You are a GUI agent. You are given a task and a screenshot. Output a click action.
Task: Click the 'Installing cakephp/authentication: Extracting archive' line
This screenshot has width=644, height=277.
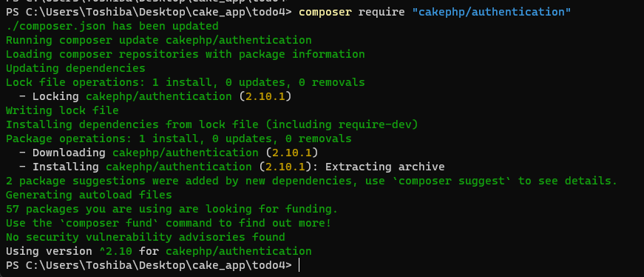pyautogui.click(x=231, y=167)
